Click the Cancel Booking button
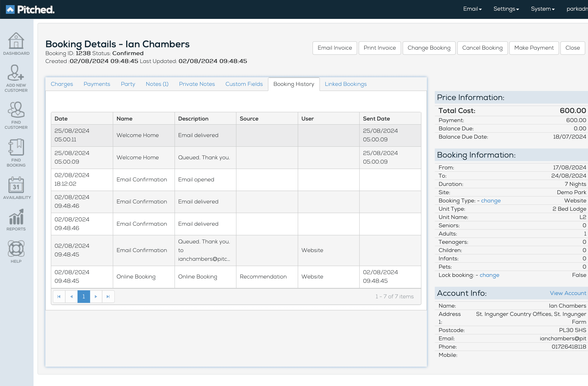Screen dimensions: 588x386 tap(482, 48)
